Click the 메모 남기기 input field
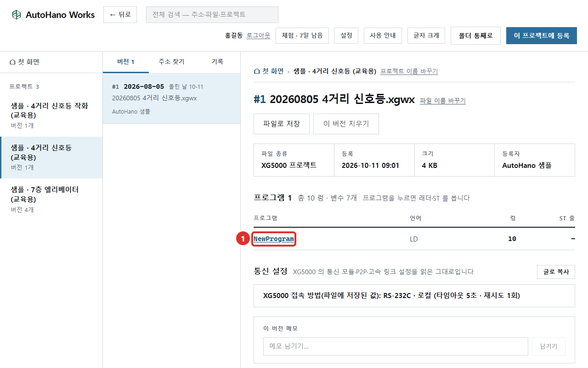This screenshot has height=368, width=588. click(396, 346)
